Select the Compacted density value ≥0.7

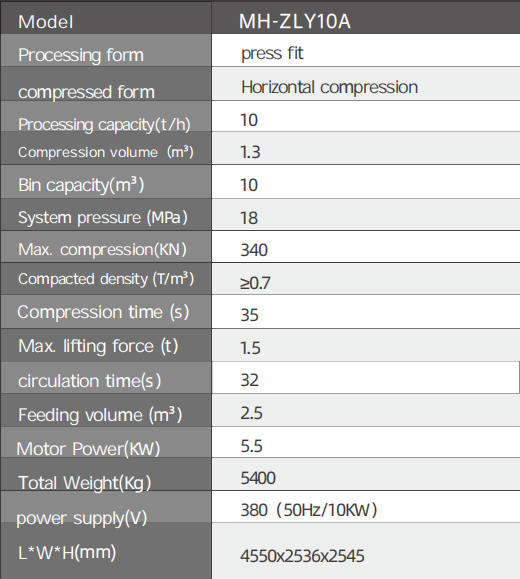(255, 283)
